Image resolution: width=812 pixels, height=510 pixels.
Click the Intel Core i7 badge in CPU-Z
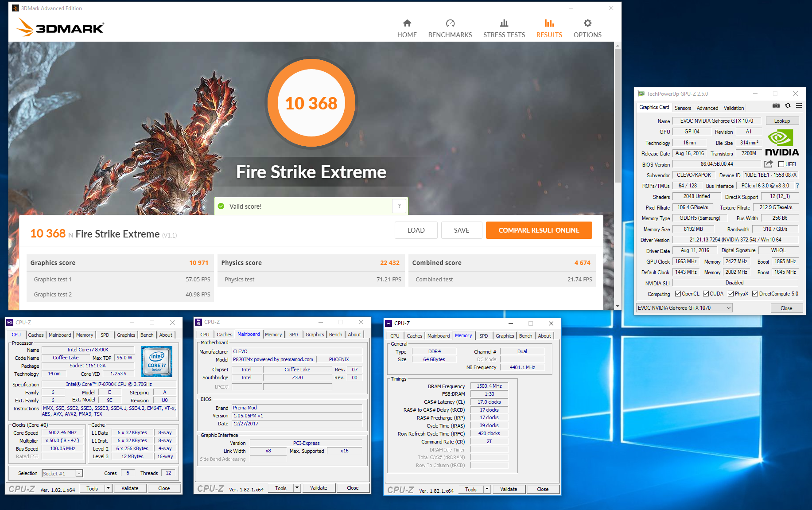[x=157, y=362]
